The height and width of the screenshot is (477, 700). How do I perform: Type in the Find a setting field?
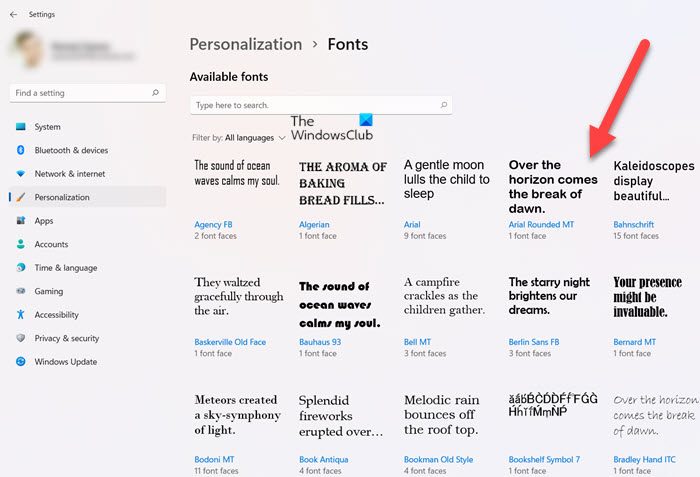[80, 93]
